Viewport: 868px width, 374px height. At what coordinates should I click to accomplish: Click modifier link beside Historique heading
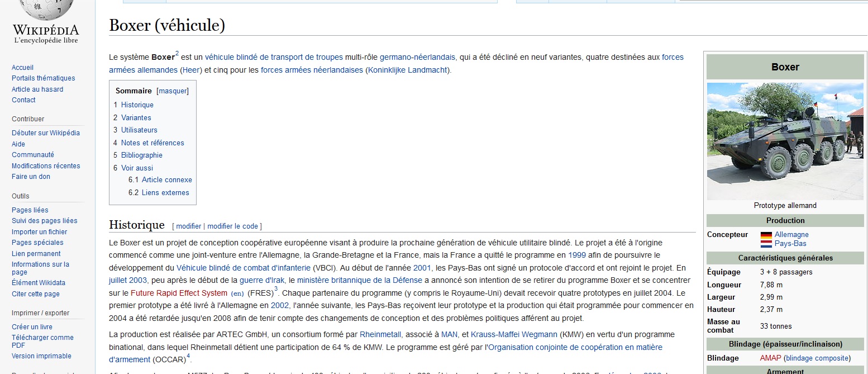coord(188,226)
